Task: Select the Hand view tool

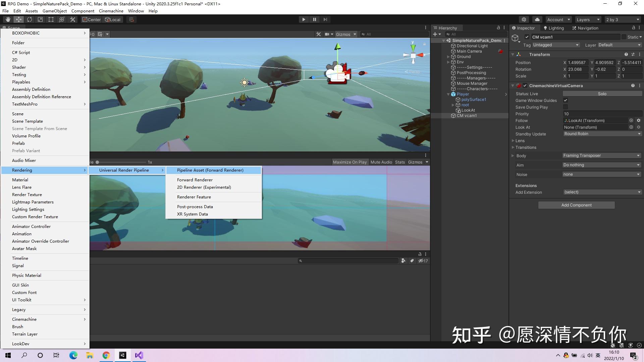Action: [x=8, y=19]
